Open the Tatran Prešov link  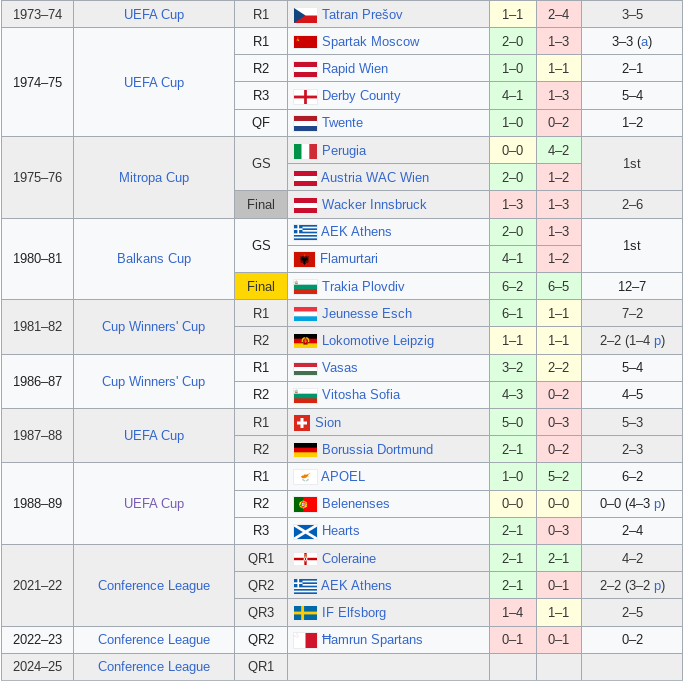[362, 14]
